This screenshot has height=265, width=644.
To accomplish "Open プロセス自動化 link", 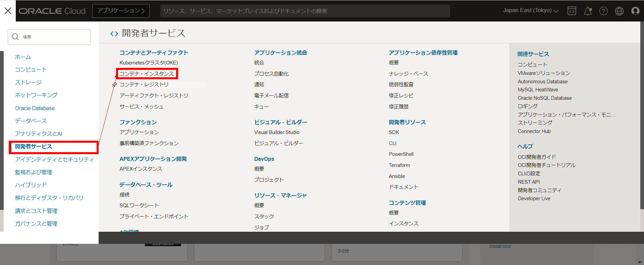I will point(271,74).
